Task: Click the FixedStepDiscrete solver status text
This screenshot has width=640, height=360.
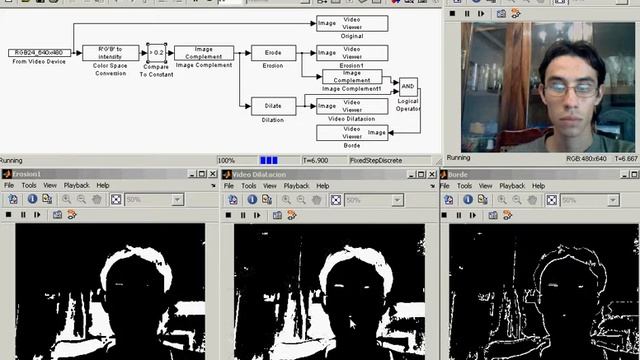Action: click(x=376, y=160)
